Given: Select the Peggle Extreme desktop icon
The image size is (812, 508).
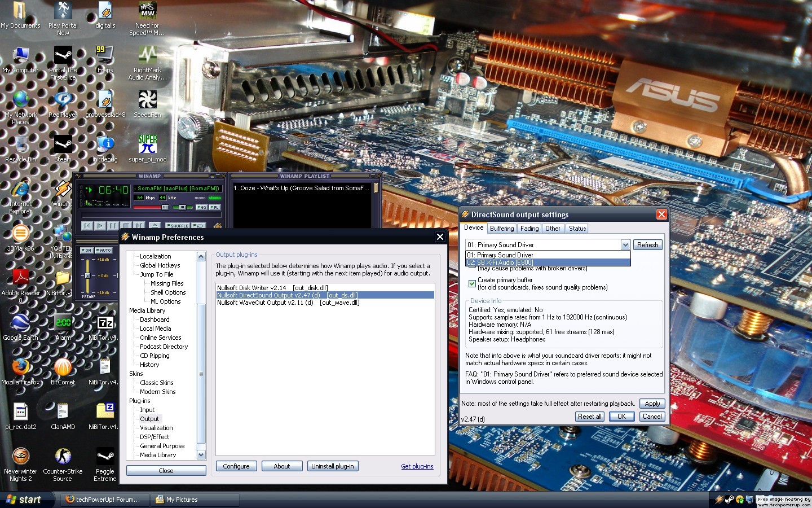Looking at the screenshot, I should pos(105,464).
